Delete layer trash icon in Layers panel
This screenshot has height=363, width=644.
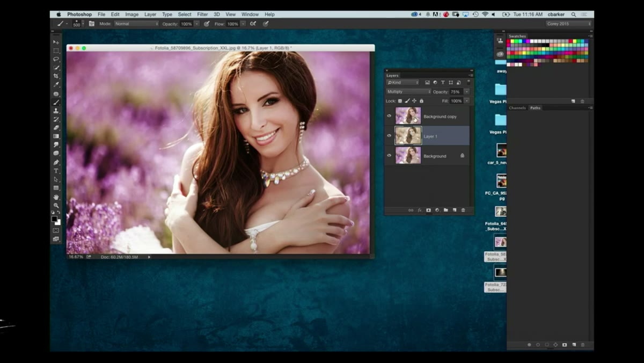pos(463,210)
